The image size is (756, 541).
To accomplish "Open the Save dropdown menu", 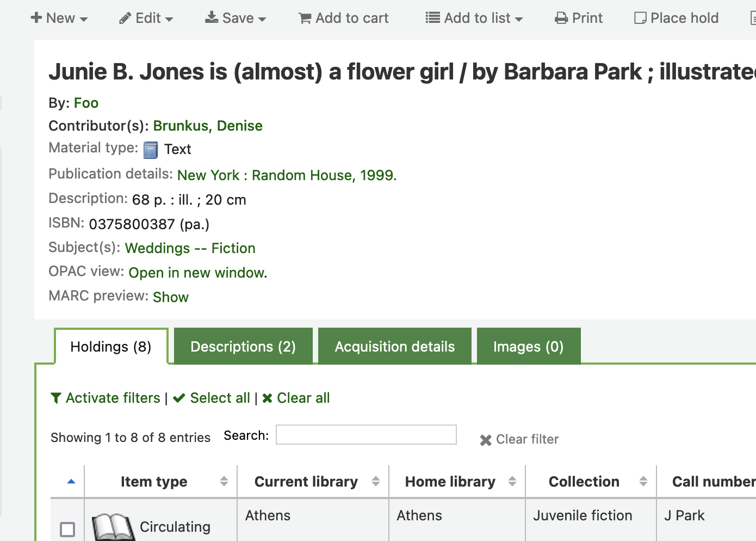I will click(x=236, y=19).
